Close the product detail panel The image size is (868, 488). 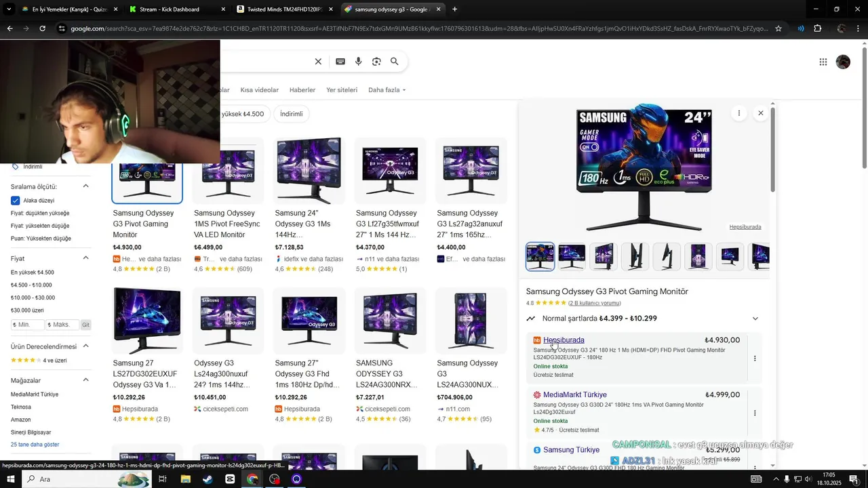[761, 113]
